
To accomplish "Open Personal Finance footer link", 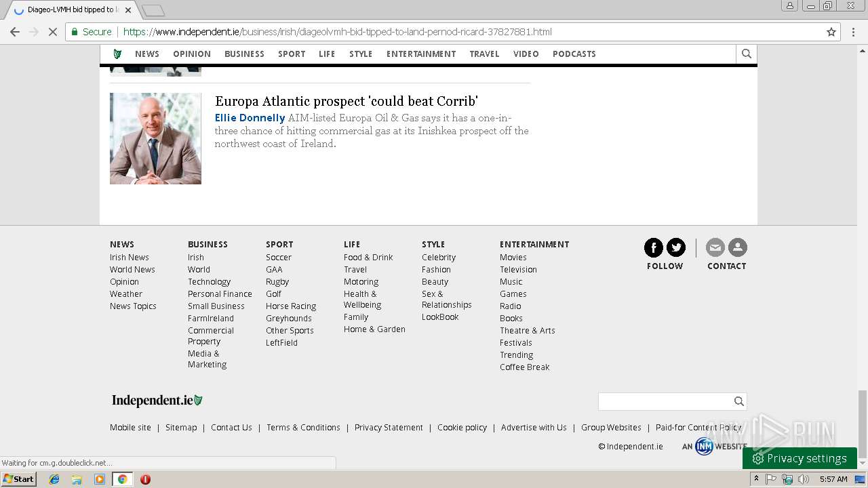I will pos(220,294).
